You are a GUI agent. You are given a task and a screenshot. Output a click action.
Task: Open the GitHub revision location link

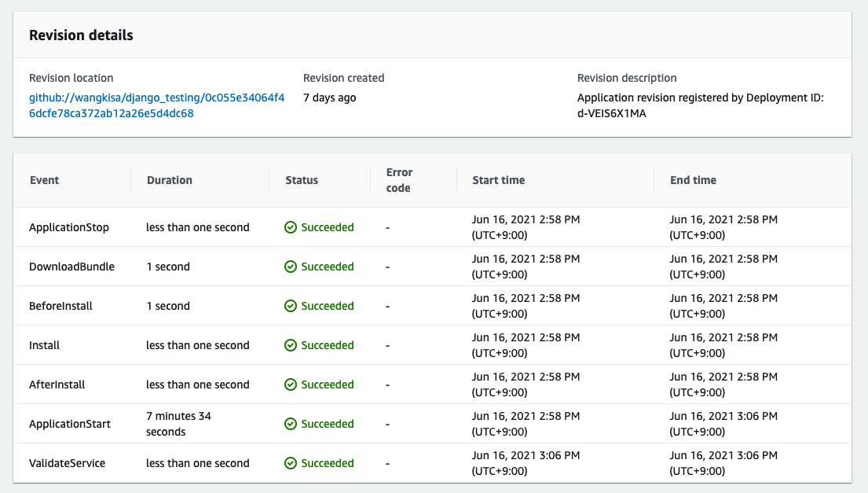click(x=156, y=105)
